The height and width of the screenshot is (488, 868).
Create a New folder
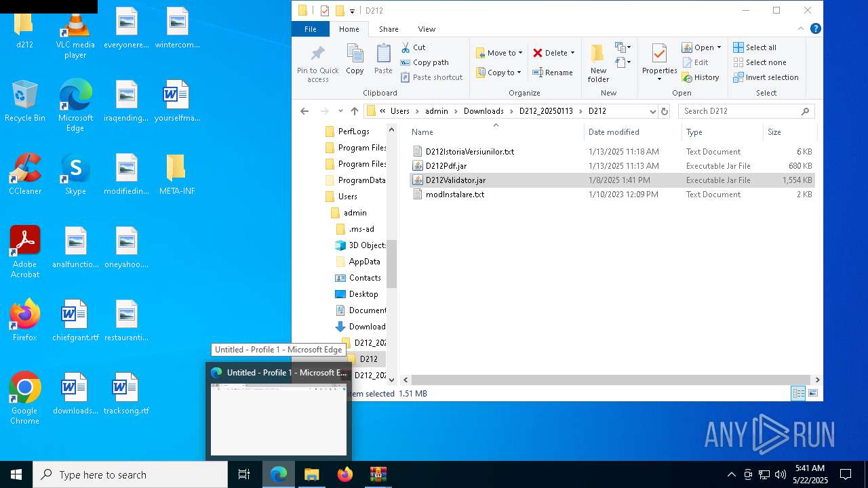[x=598, y=64]
